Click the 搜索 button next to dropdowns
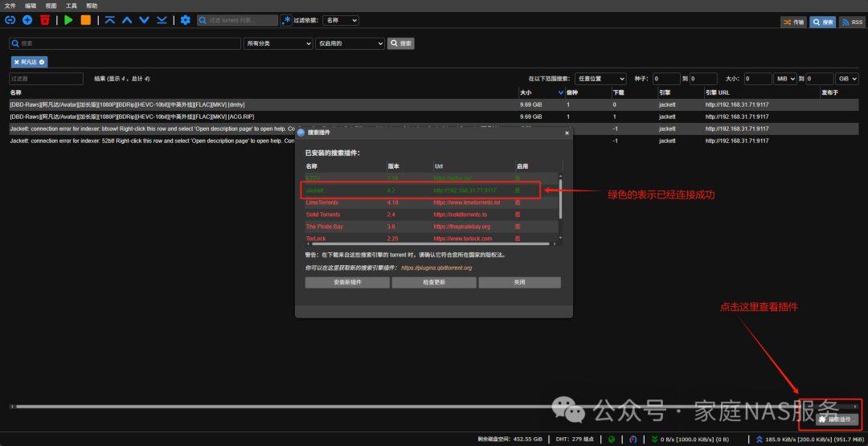 click(401, 43)
